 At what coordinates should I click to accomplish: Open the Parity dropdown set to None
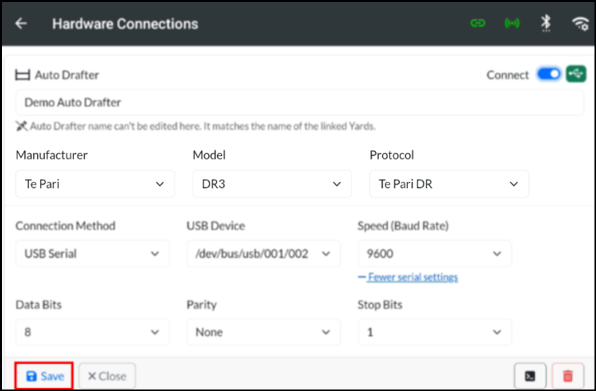click(x=263, y=332)
